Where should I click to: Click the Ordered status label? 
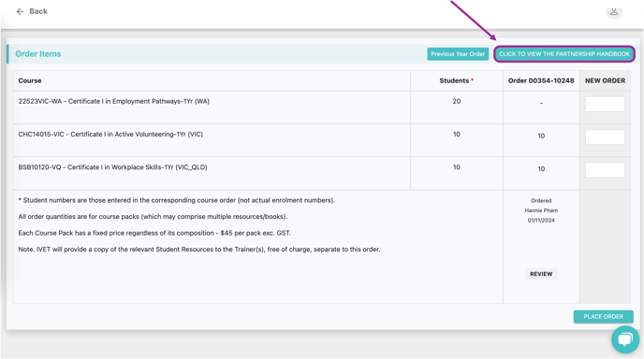pyautogui.click(x=541, y=201)
